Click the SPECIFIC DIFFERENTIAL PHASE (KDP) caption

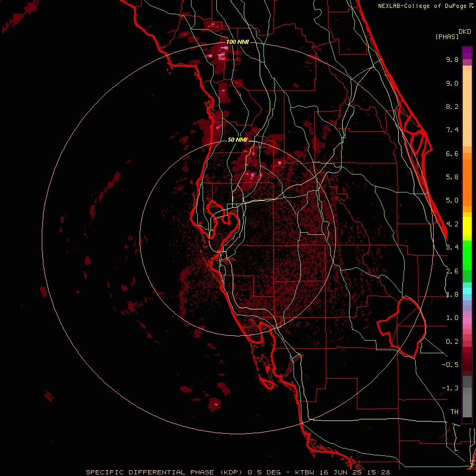[x=164, y=472]
